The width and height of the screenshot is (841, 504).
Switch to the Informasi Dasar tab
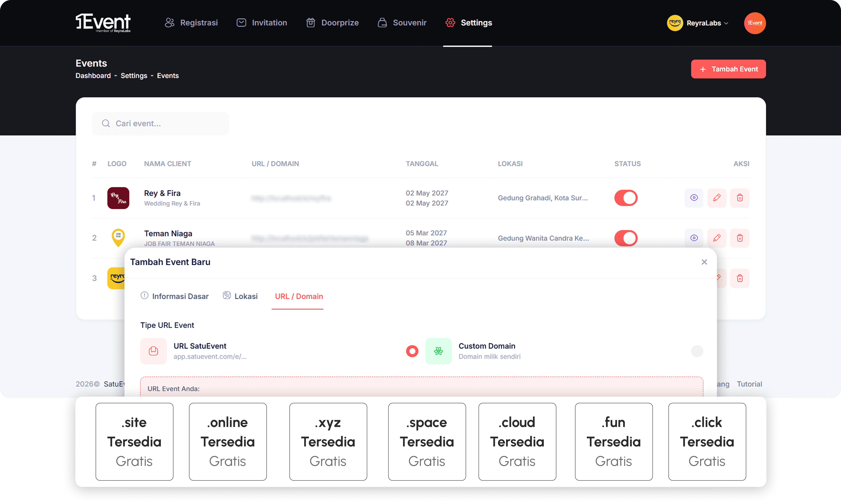175,296
